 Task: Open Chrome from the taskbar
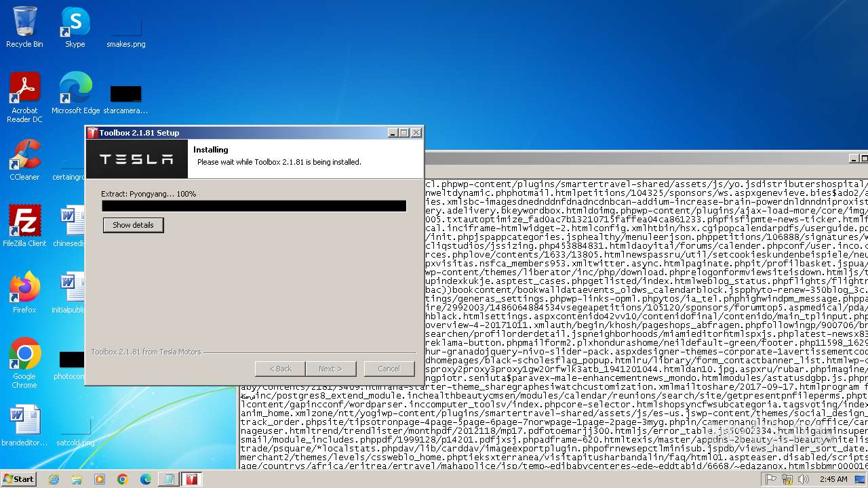click(x=123, y=479)
